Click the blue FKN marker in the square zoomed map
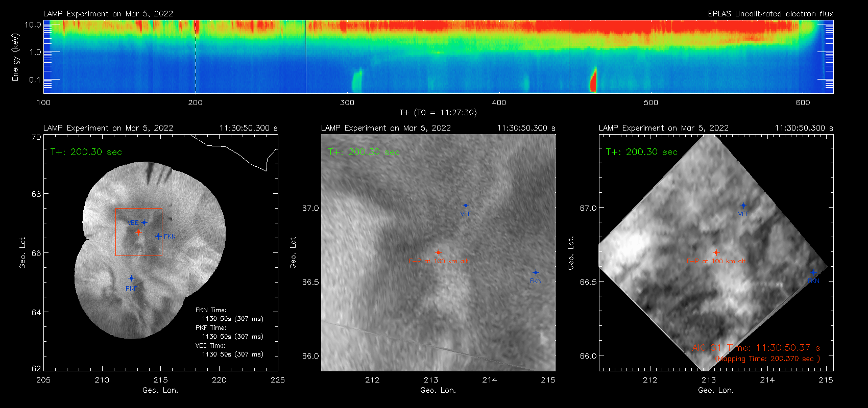 (x=536, y=273)
